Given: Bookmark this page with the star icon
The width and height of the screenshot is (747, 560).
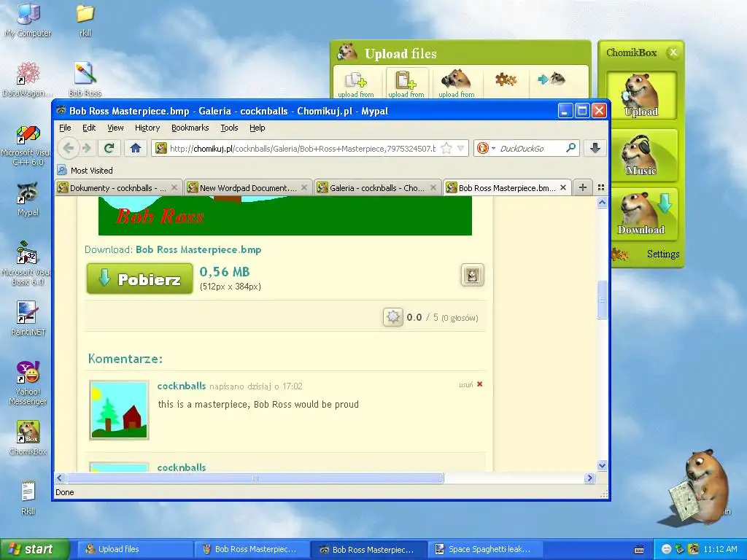Looking at the screenshot, I should click(x=446, y=148).
